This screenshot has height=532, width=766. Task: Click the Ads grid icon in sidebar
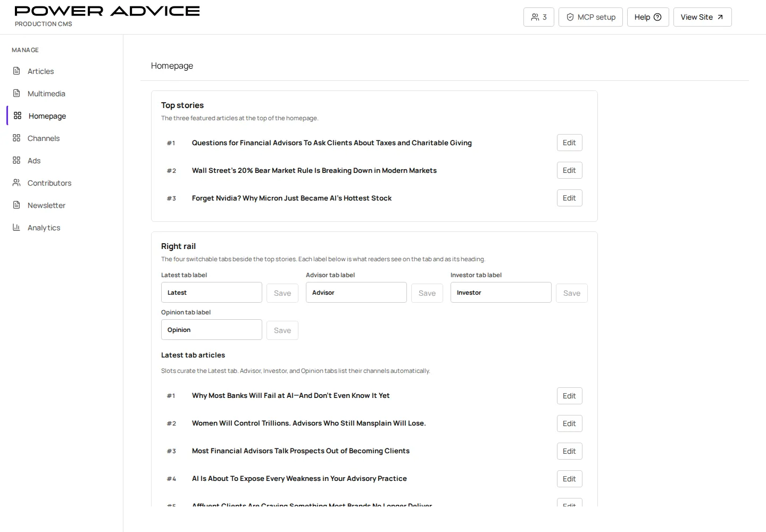pos(16,160)
